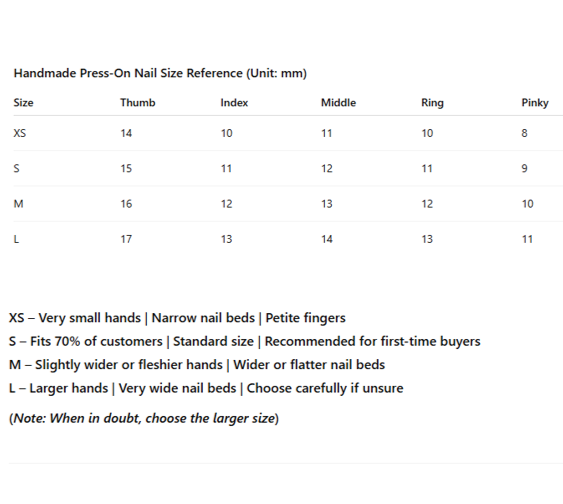Viewport: 563px width, 504px height.
Task: Click thumb value 14 in XS row
Action: tap(126, 133)
